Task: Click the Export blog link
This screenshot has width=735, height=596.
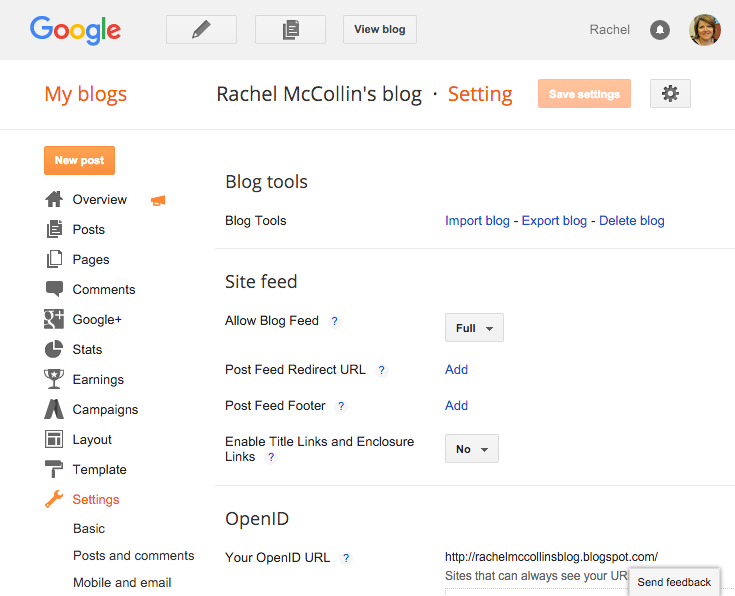Action: (554, 221)
